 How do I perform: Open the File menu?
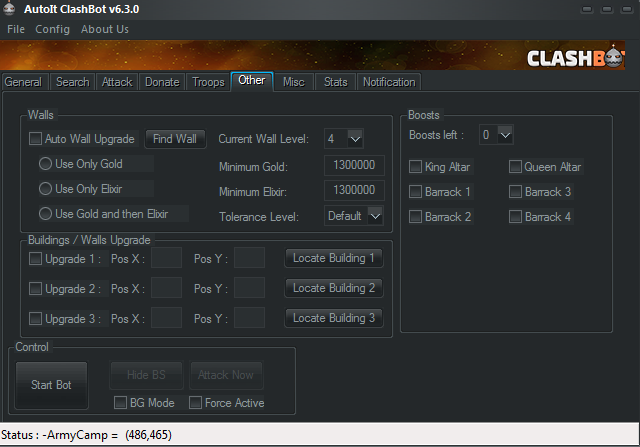click(16, 29)
